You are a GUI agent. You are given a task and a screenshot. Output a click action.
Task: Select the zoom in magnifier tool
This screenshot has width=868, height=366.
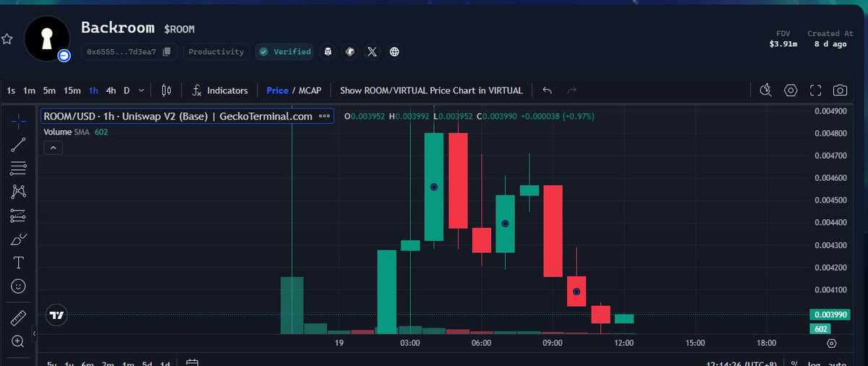pos(19,341)
